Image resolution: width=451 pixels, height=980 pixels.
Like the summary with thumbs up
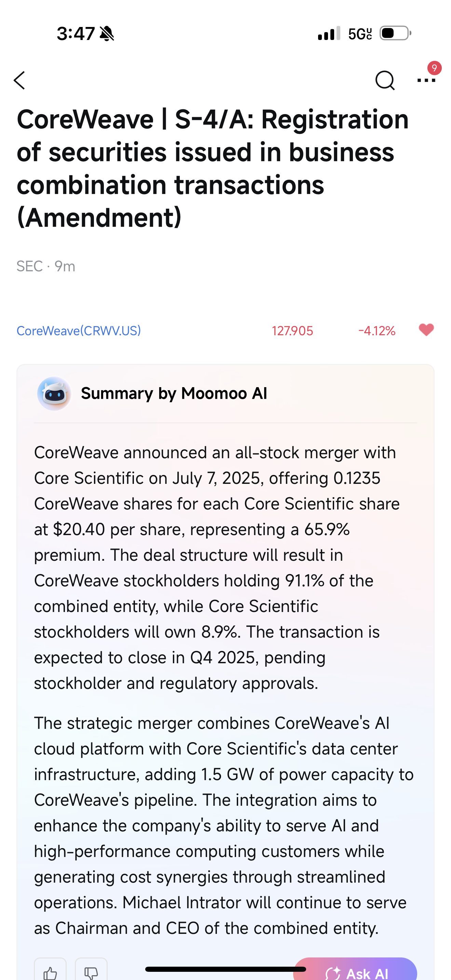pos(50,972)
